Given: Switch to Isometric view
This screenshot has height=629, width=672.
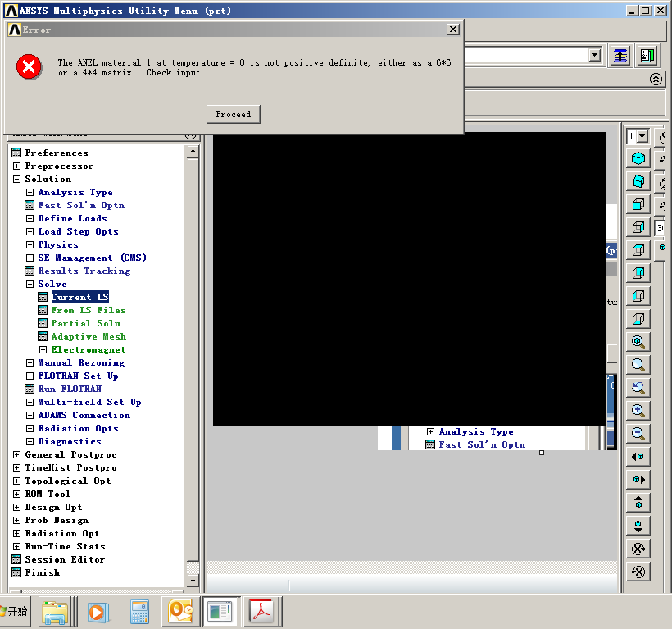Looking at the screenshot, I should tap(638, 158).
